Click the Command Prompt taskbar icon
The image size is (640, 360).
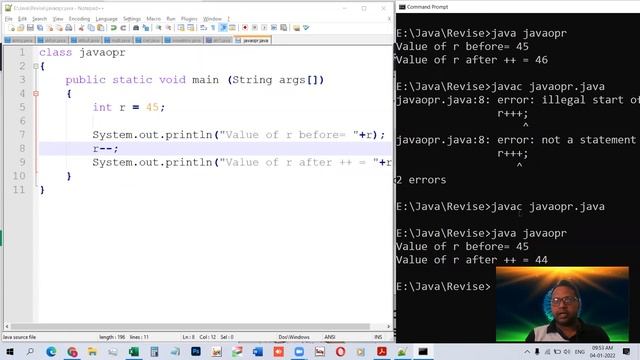pos(423,351)
